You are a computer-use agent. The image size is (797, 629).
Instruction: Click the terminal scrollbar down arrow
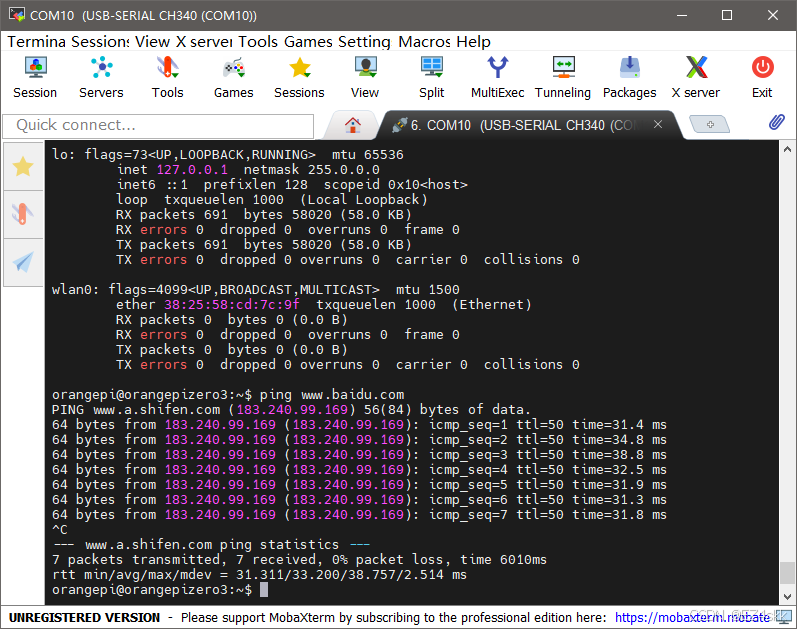pyautogui.click(x=787, y=596)
